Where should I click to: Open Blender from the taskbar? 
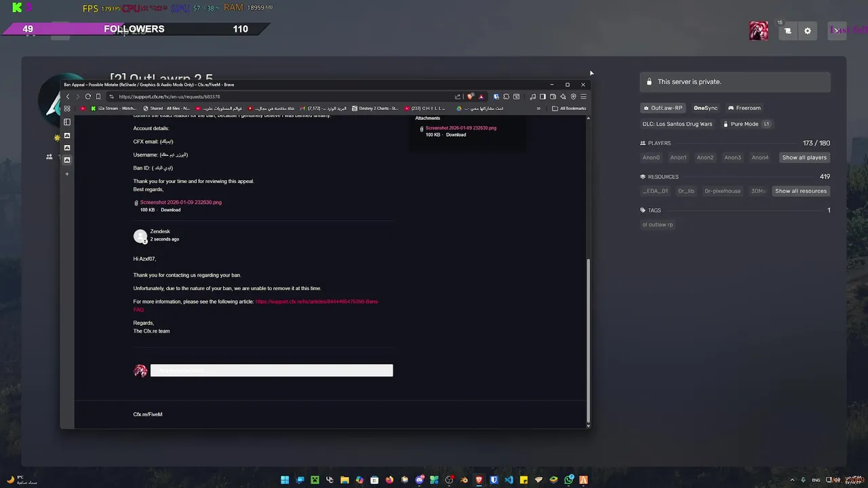(x=464, y=480)
